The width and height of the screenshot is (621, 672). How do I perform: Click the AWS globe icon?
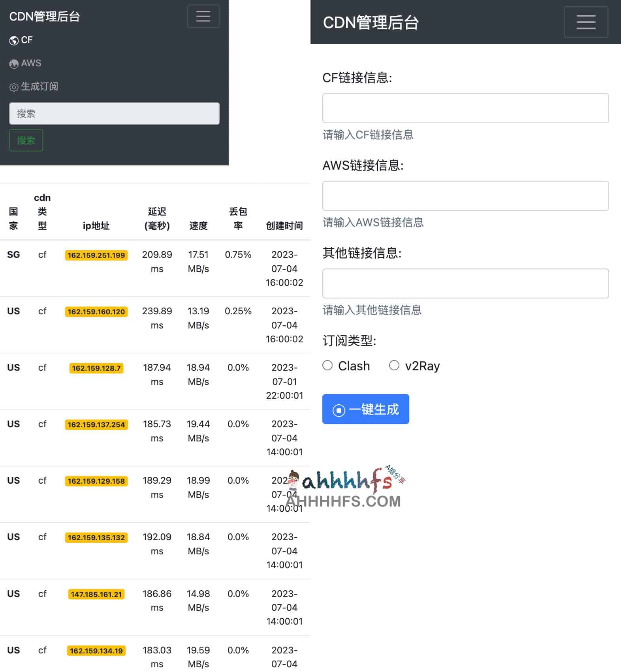tap(14, 64)
